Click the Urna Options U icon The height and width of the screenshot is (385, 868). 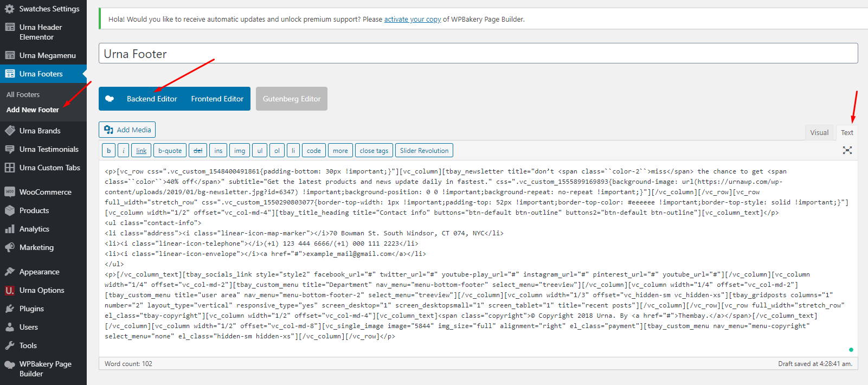click(10, 290)
